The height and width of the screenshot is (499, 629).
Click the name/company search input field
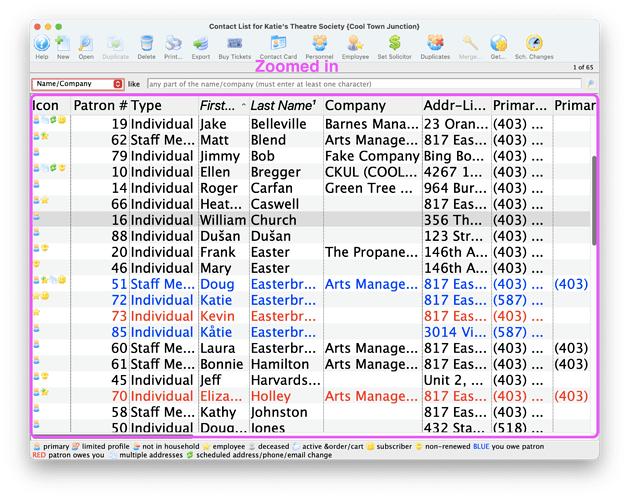point(364,84)
